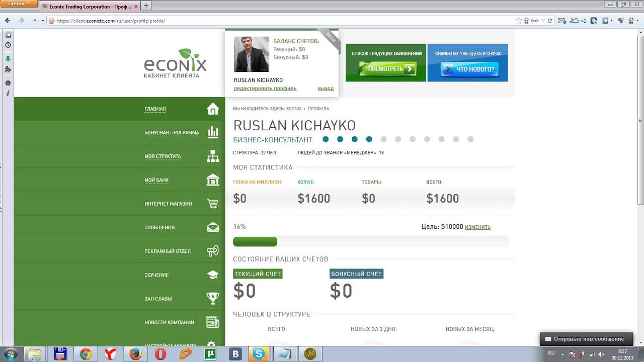The height and width of the screenshot is (362, 644).
Task: Click the glasses reader icon in address bar
Action: (x=535, y=21)
